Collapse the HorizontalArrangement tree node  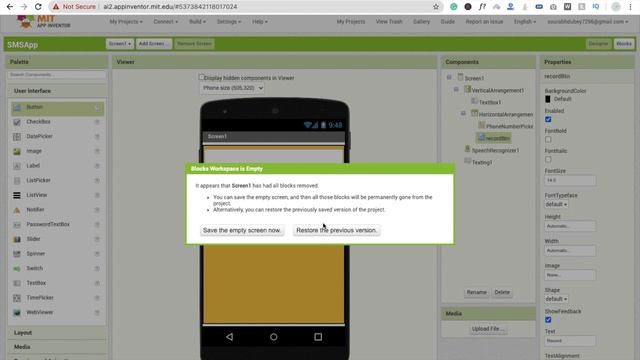click(463, 113)
